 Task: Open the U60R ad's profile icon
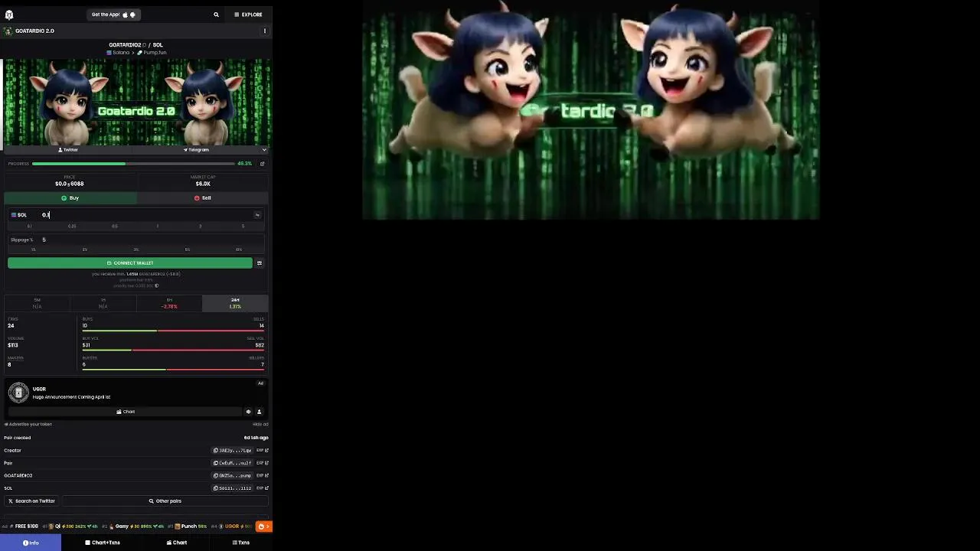259,412
